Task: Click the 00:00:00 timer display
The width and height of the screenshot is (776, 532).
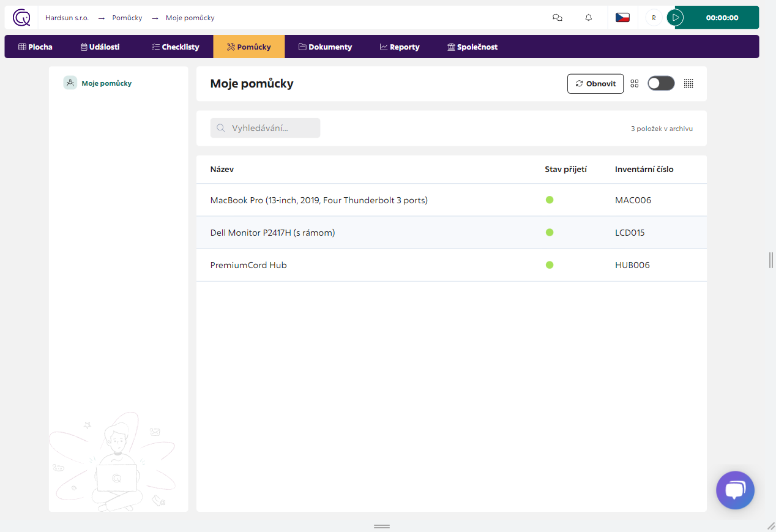Action: 722,18
